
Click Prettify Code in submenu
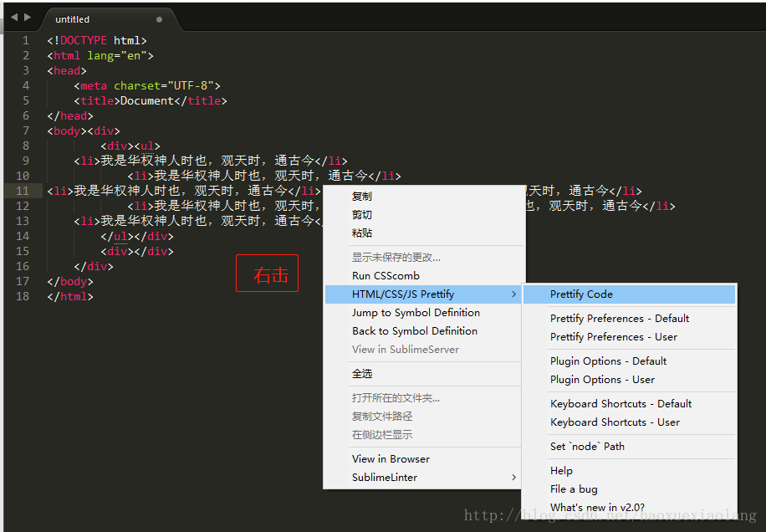tap(629, 294)
